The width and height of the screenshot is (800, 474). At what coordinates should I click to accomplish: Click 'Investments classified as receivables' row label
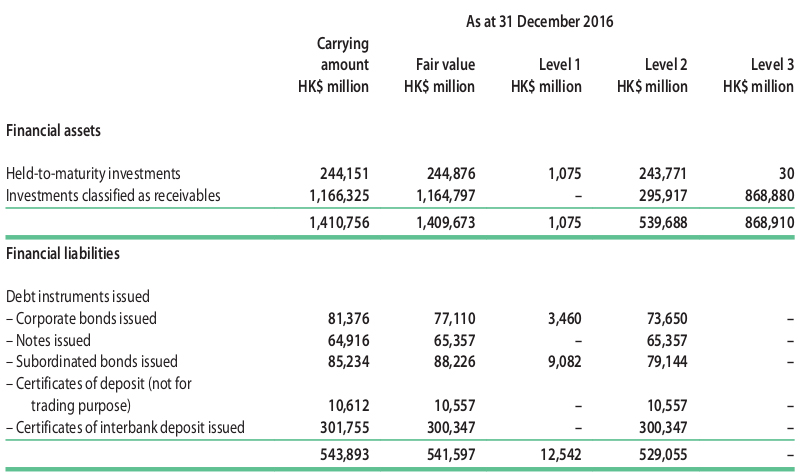[113, 195]
